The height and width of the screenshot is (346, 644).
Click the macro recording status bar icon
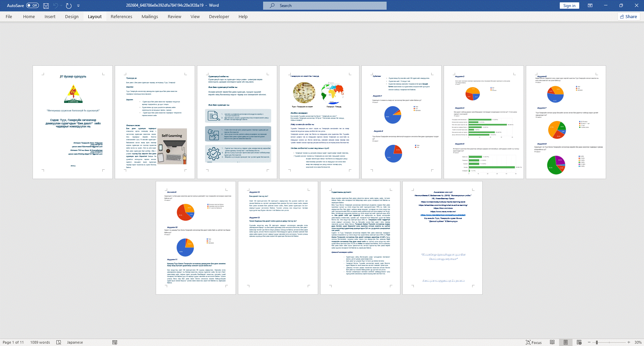pyautogui.click(x=115, y=342)
